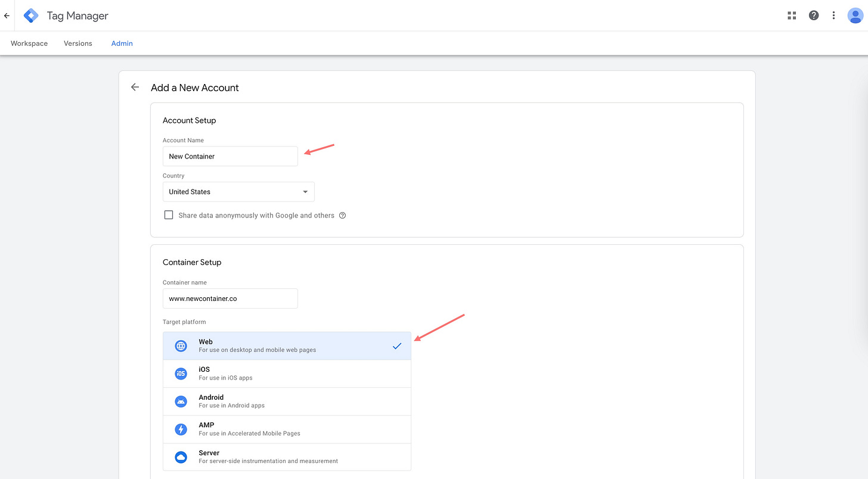Image resolution: width=868 pixels, height=479 pixels.
Task: Click the Container name input field
Action: tap(230, 298)
